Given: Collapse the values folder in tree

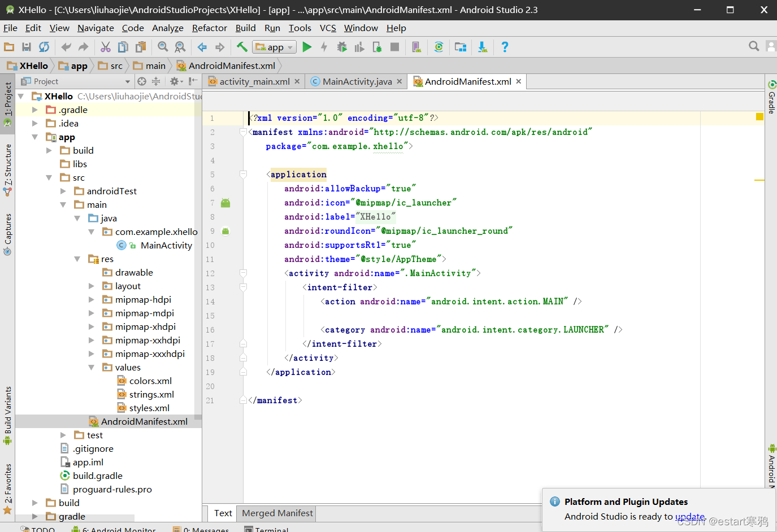Looking at the screenshot, I should tap(92, 368).
